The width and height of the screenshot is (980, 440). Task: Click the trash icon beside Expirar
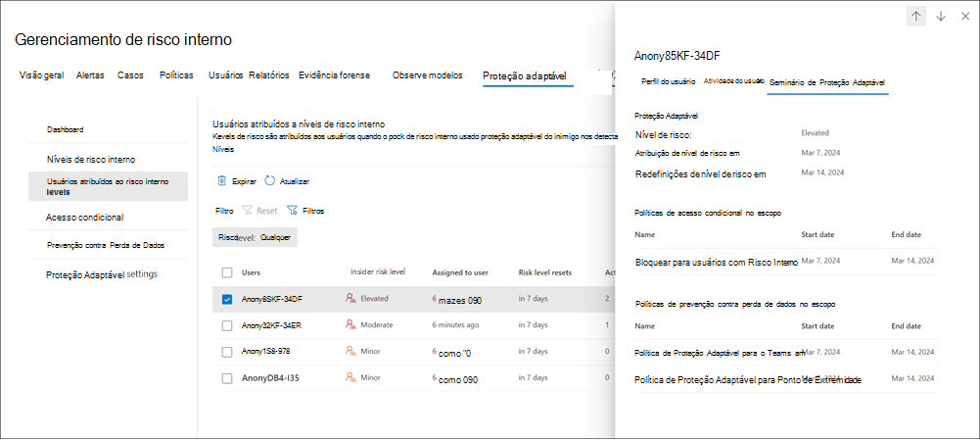222,181
